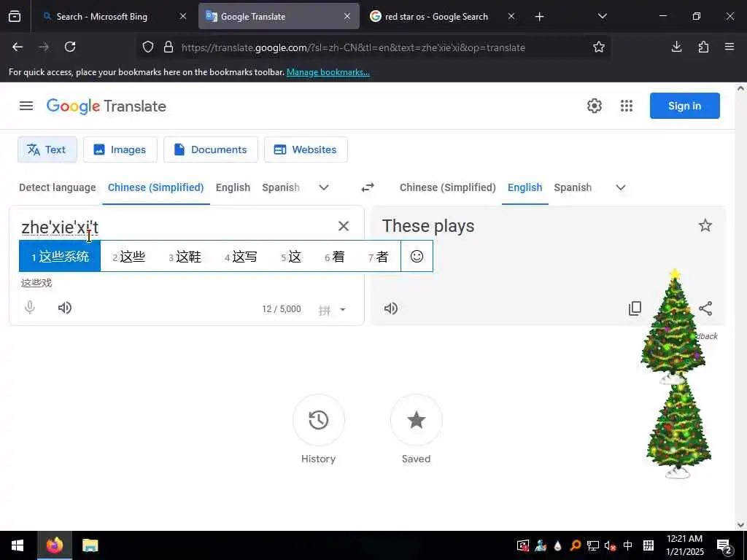Go back to previous page

coord(18,47)
